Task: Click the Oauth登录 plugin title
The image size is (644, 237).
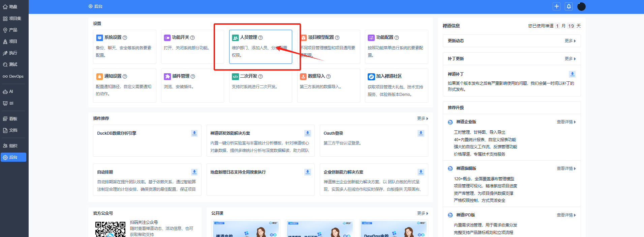Action: click(x=333, y=133)
